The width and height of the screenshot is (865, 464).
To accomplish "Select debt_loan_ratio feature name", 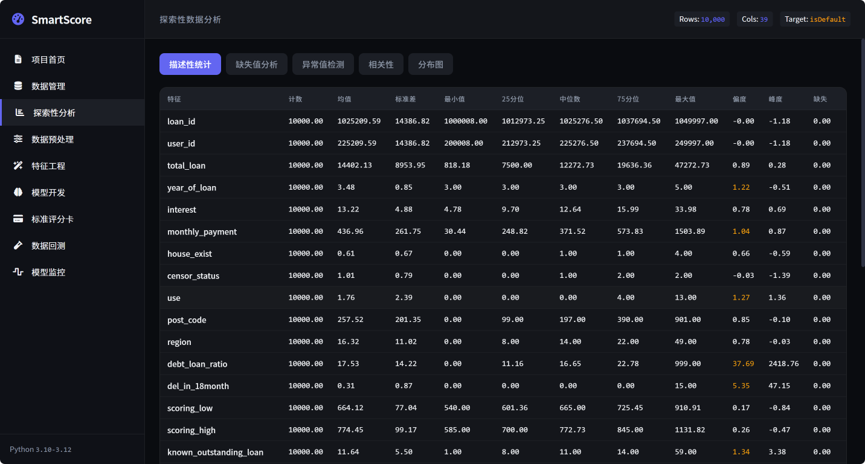I will point(197,364).
